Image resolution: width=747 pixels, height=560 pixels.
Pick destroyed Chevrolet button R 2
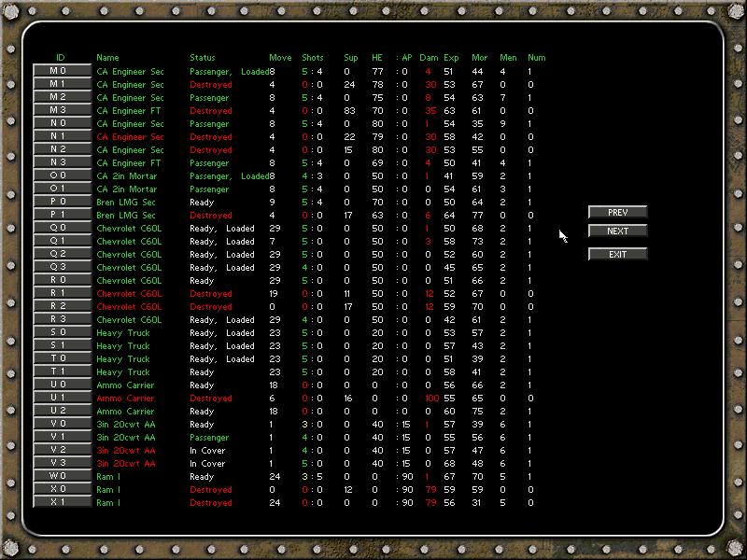coord(62,307)
